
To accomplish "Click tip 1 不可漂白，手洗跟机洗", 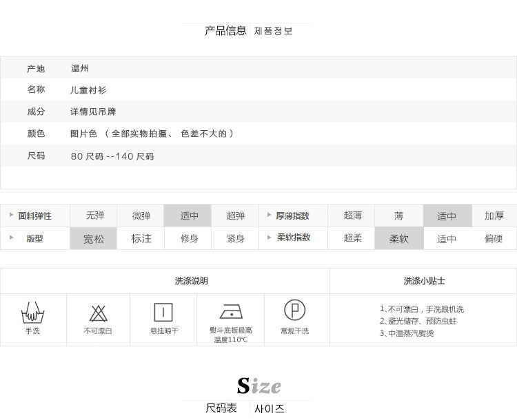I will [422, 309].
